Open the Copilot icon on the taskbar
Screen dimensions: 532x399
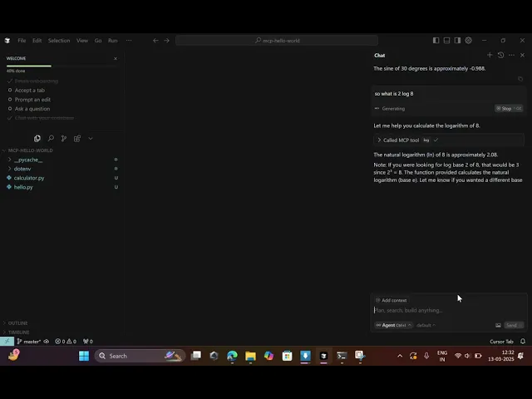pyautogui.click(x=268, y=356)
